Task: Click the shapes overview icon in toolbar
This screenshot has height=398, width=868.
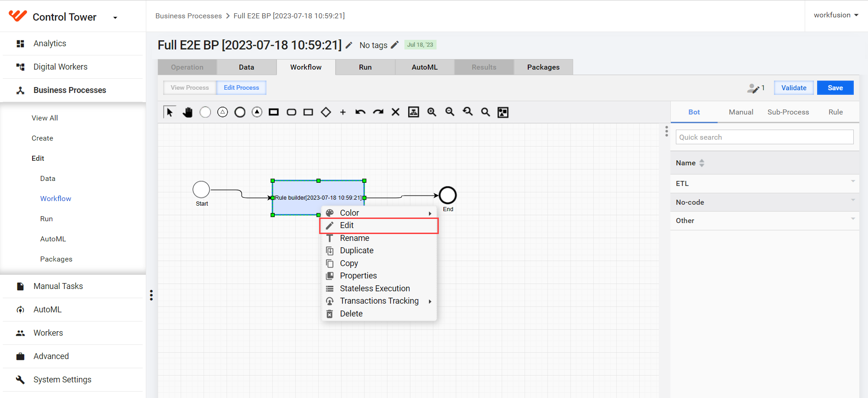Action: point(503,112)
